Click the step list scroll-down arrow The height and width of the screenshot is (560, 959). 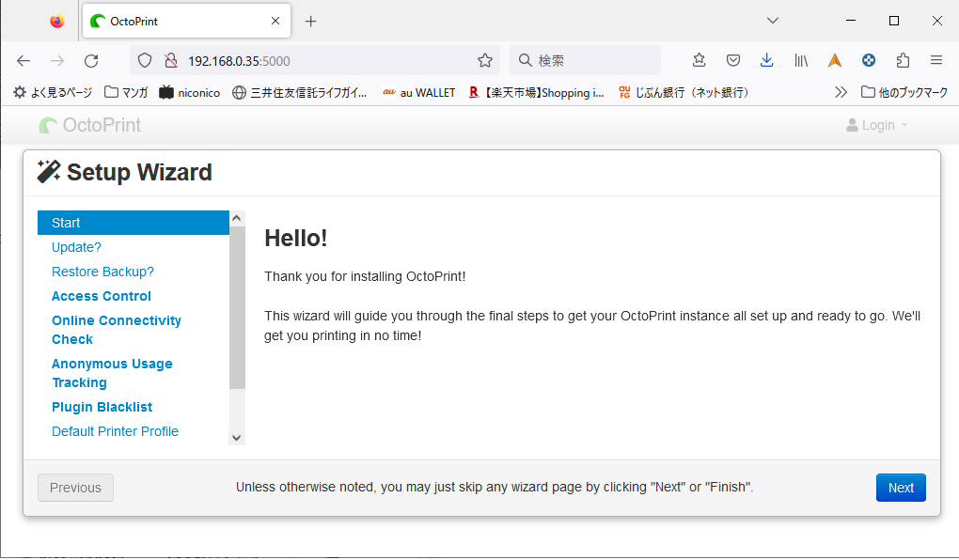[237, 438]
